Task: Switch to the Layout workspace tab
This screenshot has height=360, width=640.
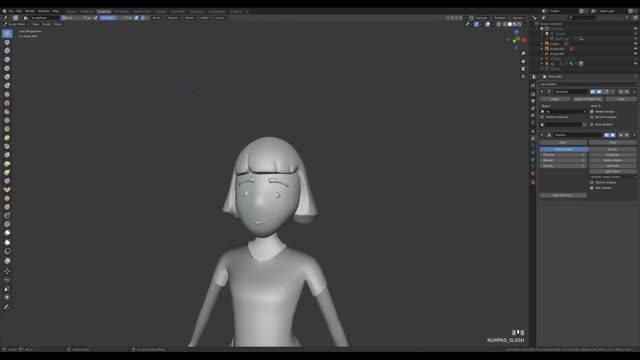Action: click(x=71, y=11)
